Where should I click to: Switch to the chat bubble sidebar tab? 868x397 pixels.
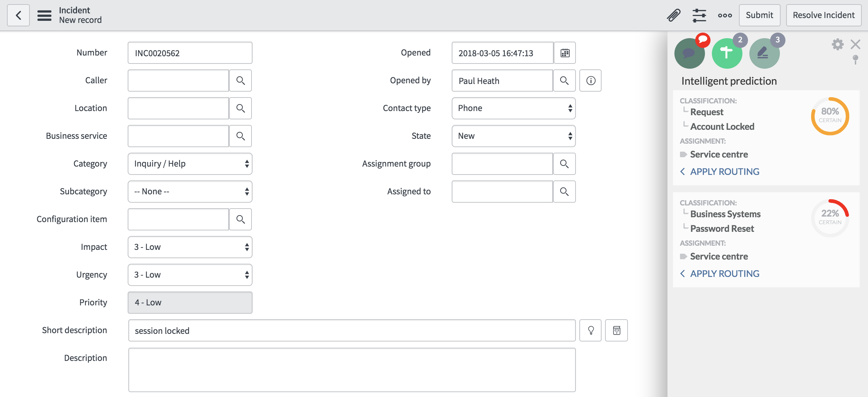689,53
